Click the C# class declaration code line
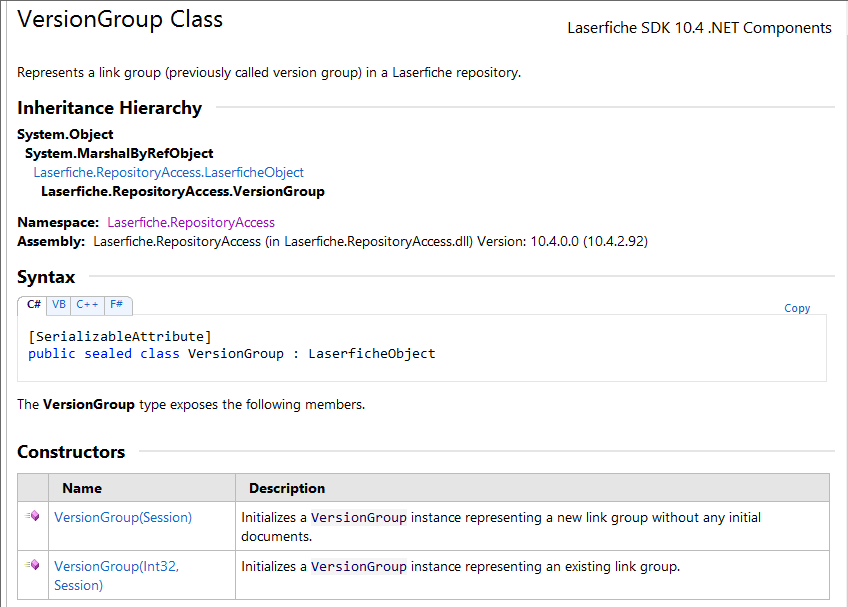The image size is (848, 607). click(x=231, y=354)
